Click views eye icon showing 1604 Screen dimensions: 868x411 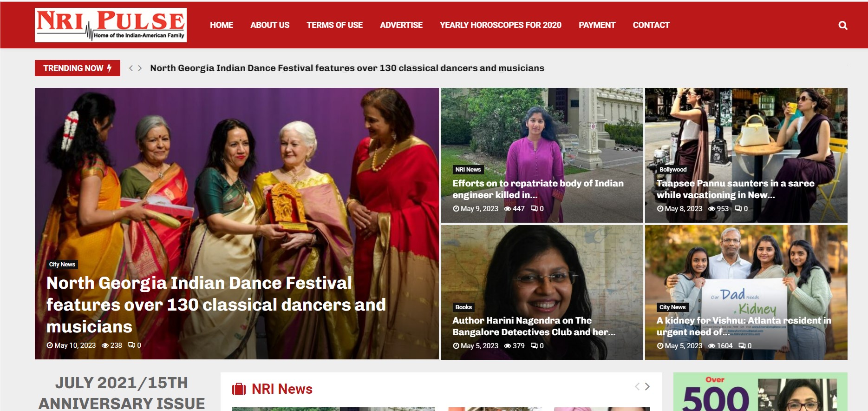pos(711,346)
